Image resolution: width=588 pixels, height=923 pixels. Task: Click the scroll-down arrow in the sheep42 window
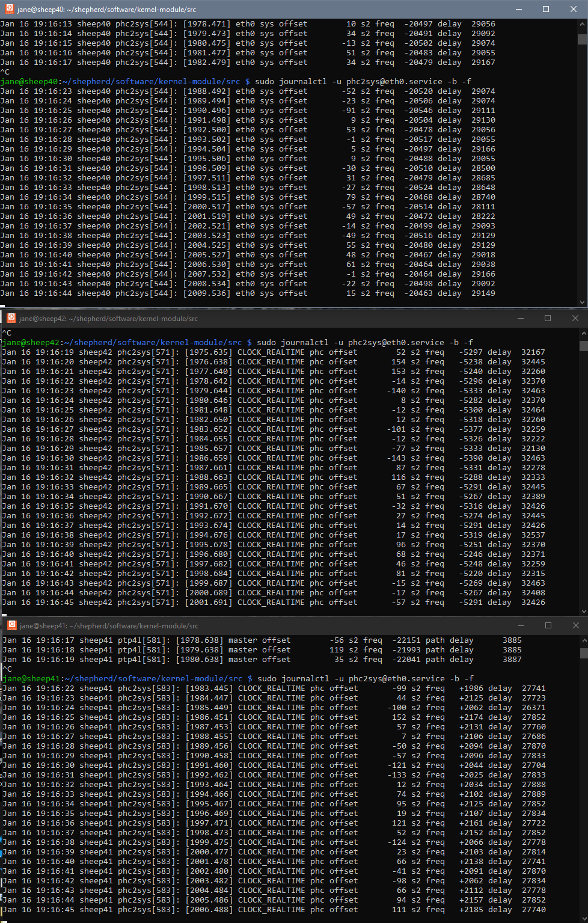coord(584,611)
